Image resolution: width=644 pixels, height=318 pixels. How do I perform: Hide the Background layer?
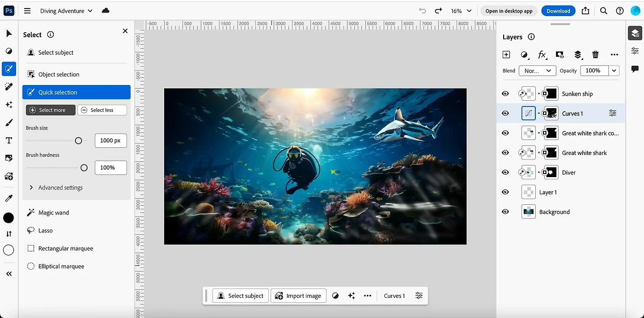506,212
